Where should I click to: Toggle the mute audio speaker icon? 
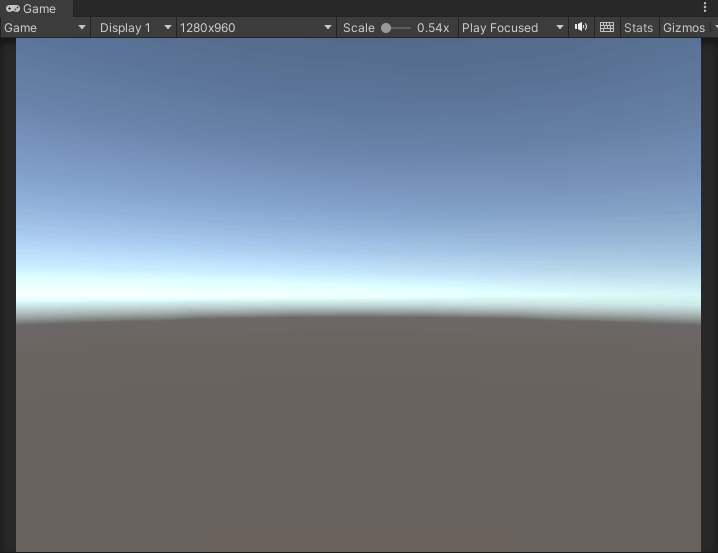point(581,27)
